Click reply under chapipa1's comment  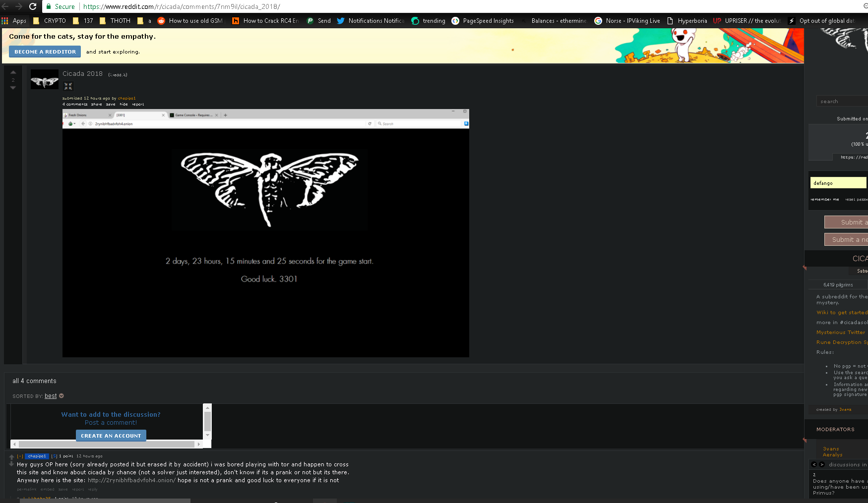(x=93, y=489)
